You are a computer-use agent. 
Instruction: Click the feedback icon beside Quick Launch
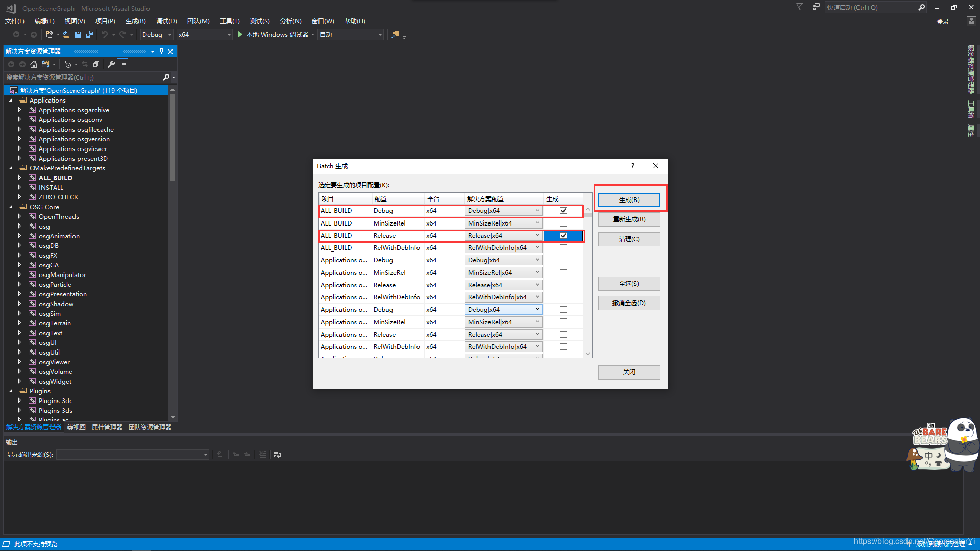pyautogui.click(x=816, y=7)
